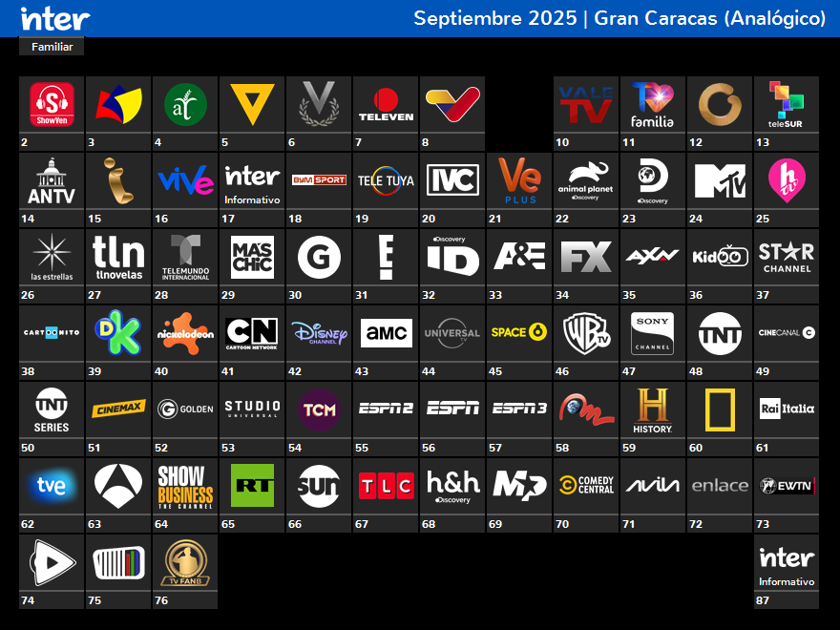The height and width of the screenshot is (630, 840).
Task: Select the Familiar package tab
Action: pos(52,47)
